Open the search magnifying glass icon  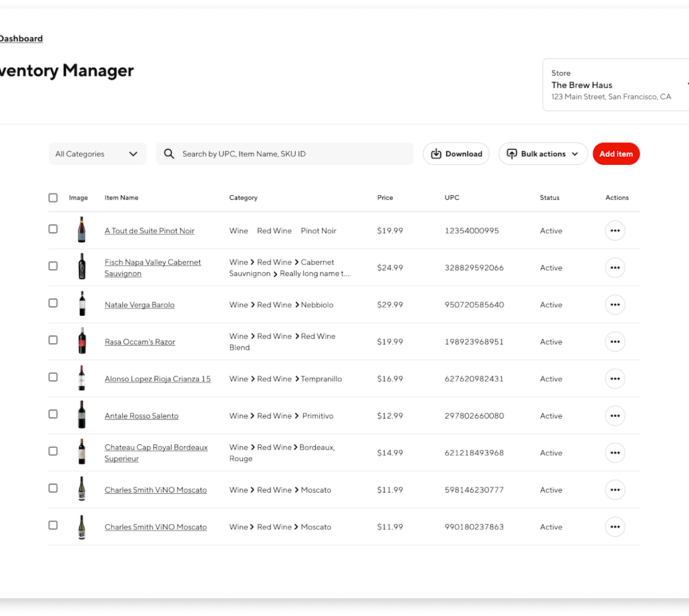tap(169, 153)
